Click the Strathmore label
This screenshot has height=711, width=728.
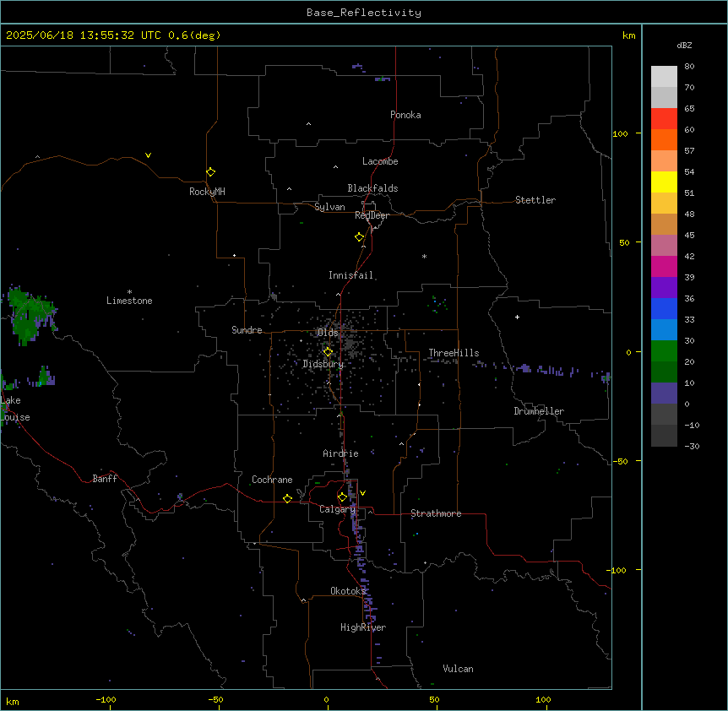pyautogui.click(x=436, y=513)
